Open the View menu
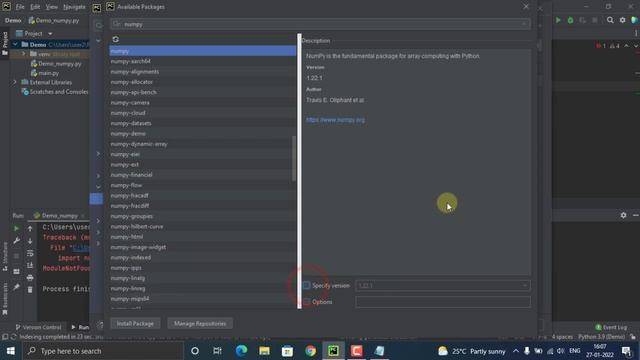640x360 pixels. [x=51, y=7]
